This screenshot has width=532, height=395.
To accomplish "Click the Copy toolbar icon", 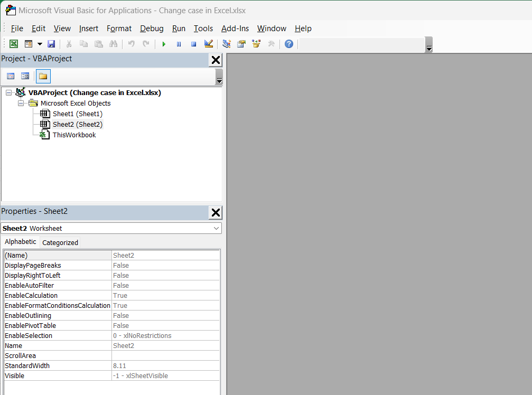I will 83,44.
